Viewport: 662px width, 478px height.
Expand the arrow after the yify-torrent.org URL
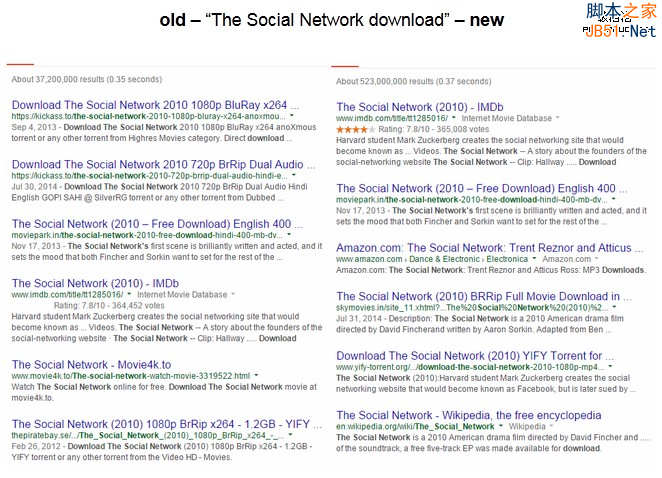610,367
